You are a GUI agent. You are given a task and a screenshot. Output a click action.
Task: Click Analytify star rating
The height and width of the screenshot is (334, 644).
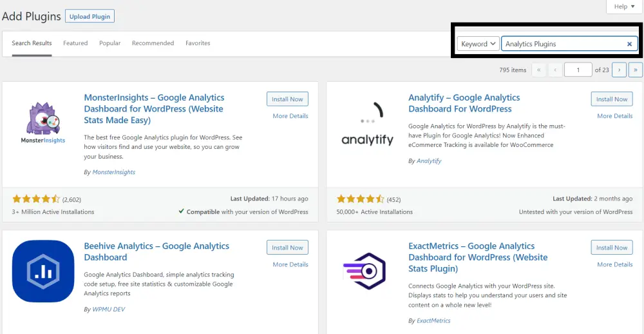point(361,199)
